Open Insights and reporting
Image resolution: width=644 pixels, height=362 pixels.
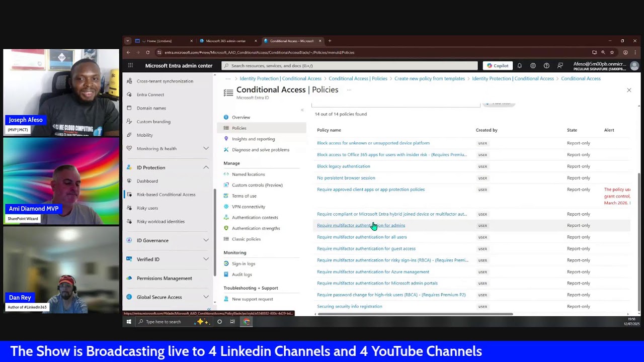[x=253, y=139]
